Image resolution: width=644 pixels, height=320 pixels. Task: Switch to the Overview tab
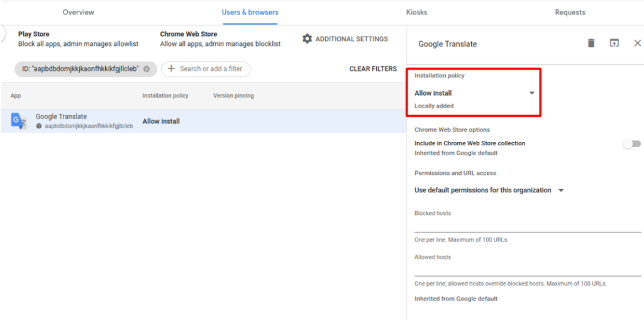pos(79,13)
